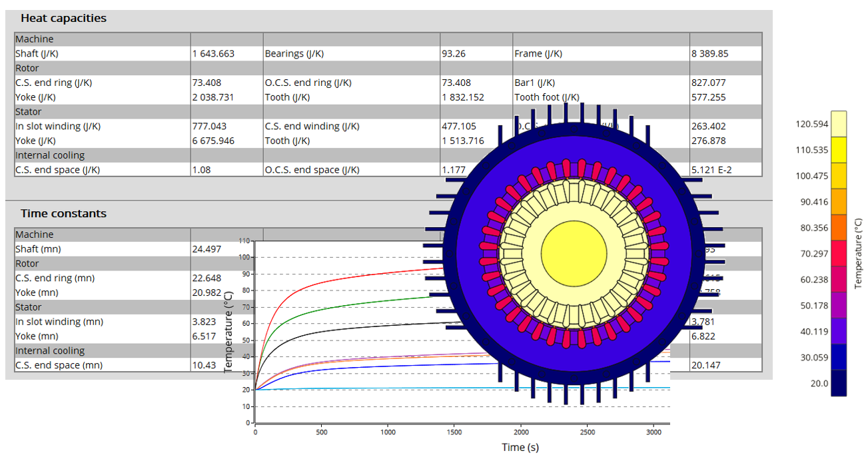Click the stator Yoke value 6 675.946
This screenshot has width=868, height=467.
pyautogui.click(x=213, y=141)
